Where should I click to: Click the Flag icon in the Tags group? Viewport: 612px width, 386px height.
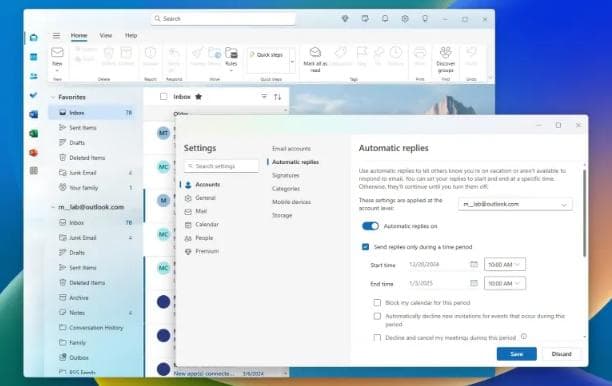click(x=362, y=52)
